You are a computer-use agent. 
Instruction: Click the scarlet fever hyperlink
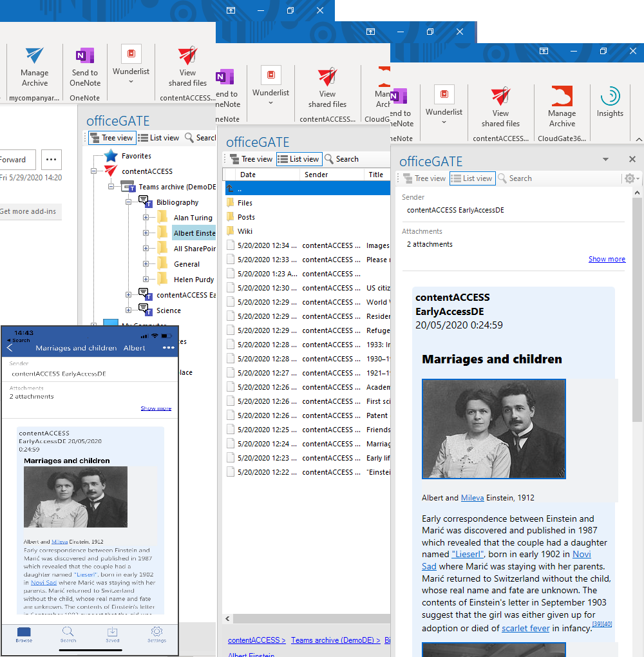click(x=526, y=628)
